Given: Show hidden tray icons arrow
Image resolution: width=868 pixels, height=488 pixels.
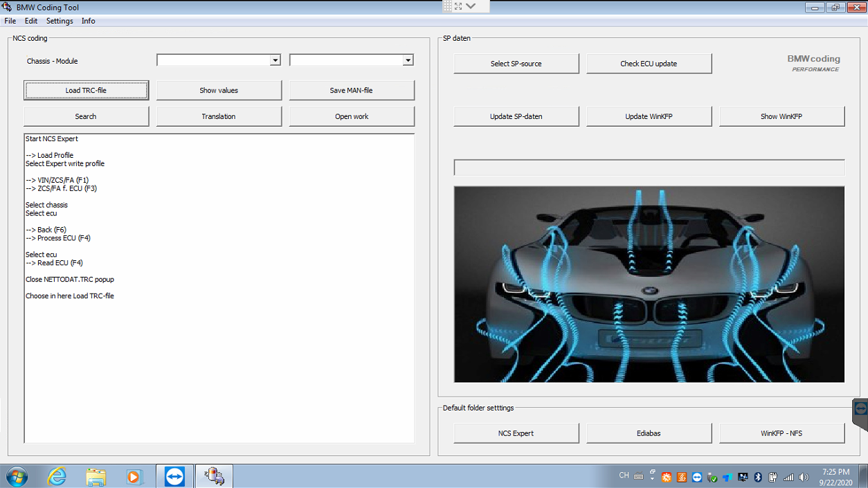Looking at the screenshot, I should click(653, 478).
